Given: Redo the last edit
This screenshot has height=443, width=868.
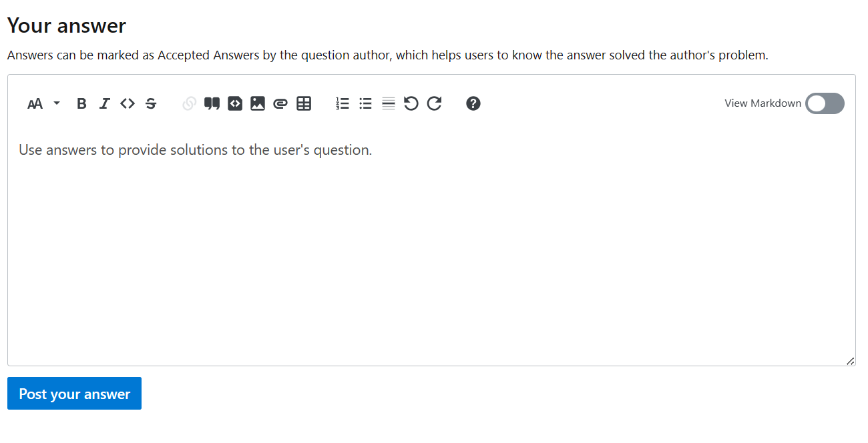Looking at the screenshot, I should point(434,103).
